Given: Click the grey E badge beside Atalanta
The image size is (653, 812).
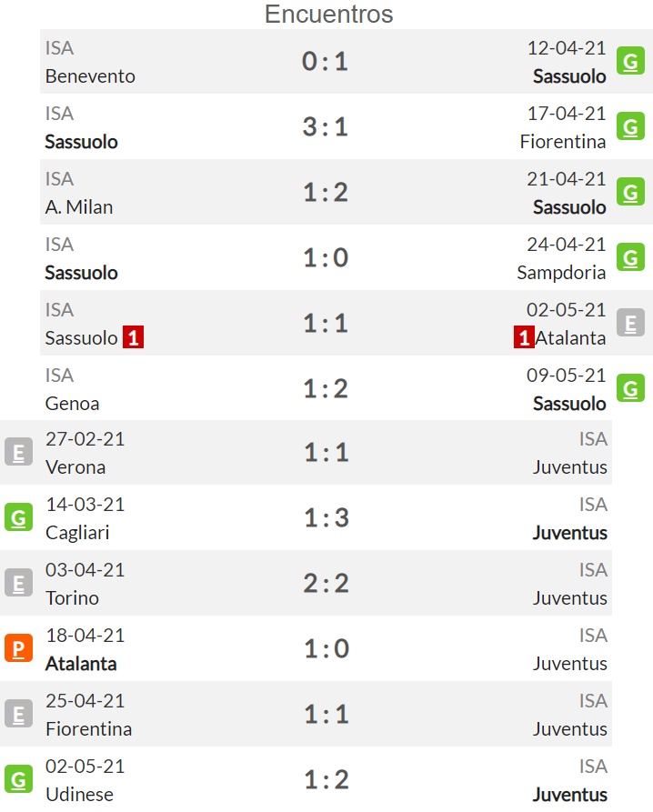Looking at the screenshot, I should pyautogui.click(x=630, y=323).
